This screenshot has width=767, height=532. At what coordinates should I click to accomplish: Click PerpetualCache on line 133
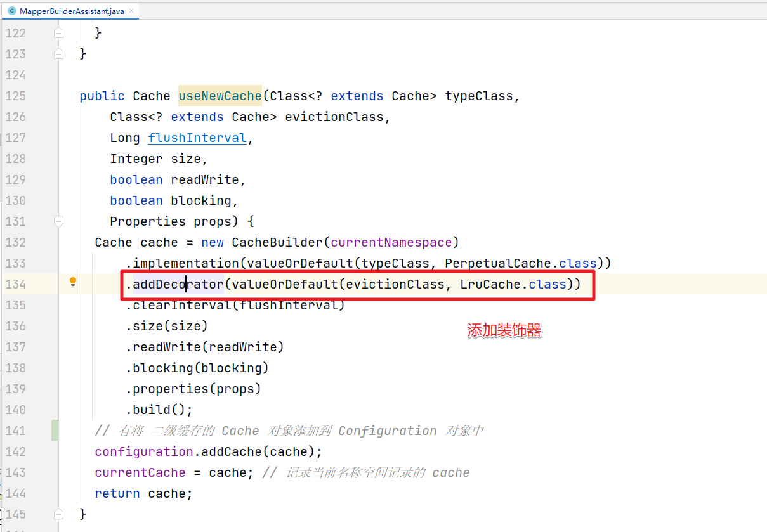coord(498,263)
